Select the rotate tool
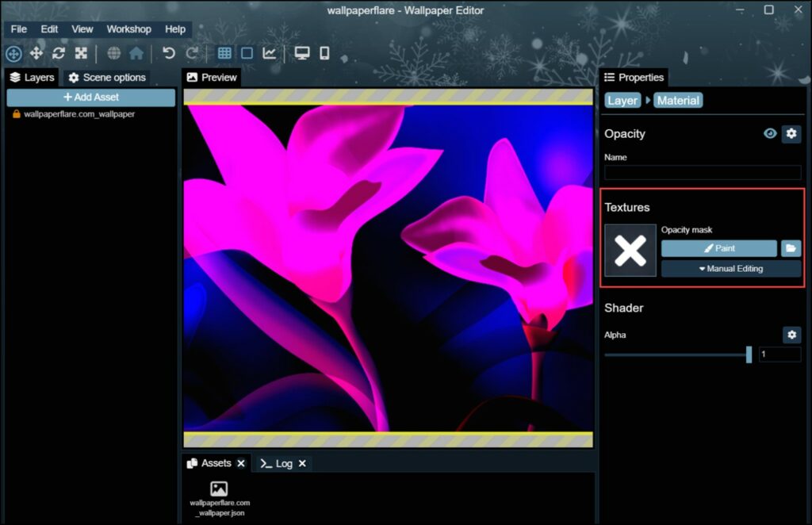Image resolution: width=812 pixels, height=525 pixels. (58, 53)
